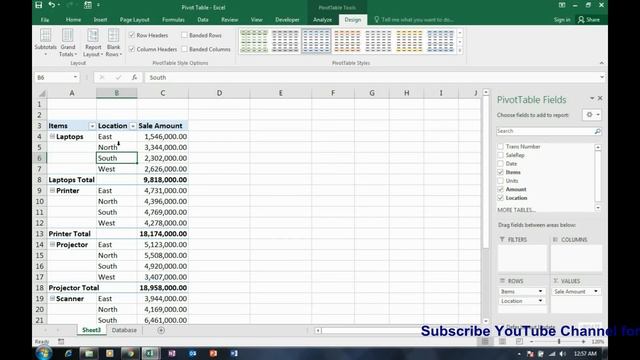Click the Save icon in the quick access toolbar
Image resolution: width=640 pixels, height=360 pixels.
[x=39, y=5]
